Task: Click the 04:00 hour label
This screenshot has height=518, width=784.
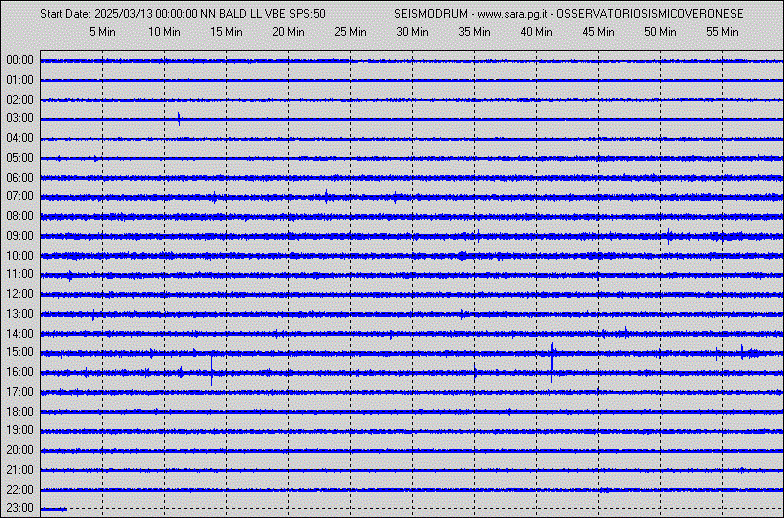Action: [x=20, y=138]
